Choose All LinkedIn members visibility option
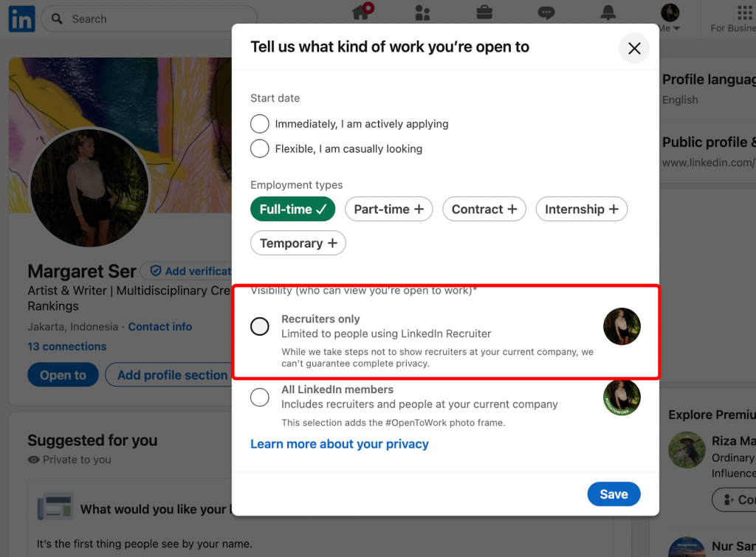Screen dimensions: 756x557 [260, 397]
